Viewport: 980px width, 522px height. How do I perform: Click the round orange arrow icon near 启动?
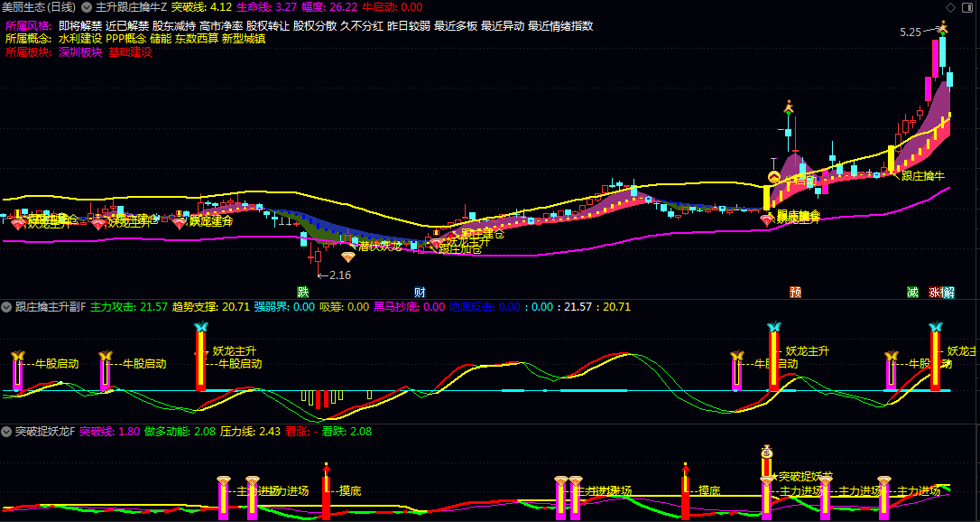773,178
